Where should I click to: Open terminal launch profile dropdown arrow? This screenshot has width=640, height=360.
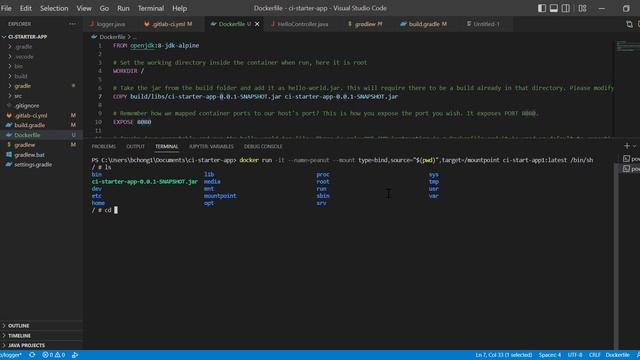(x=634, y=146)
